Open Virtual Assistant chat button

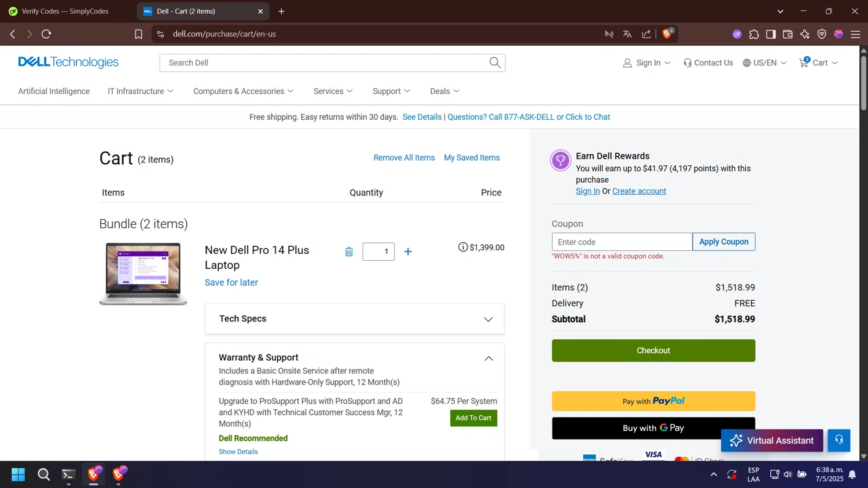point(772,441)
